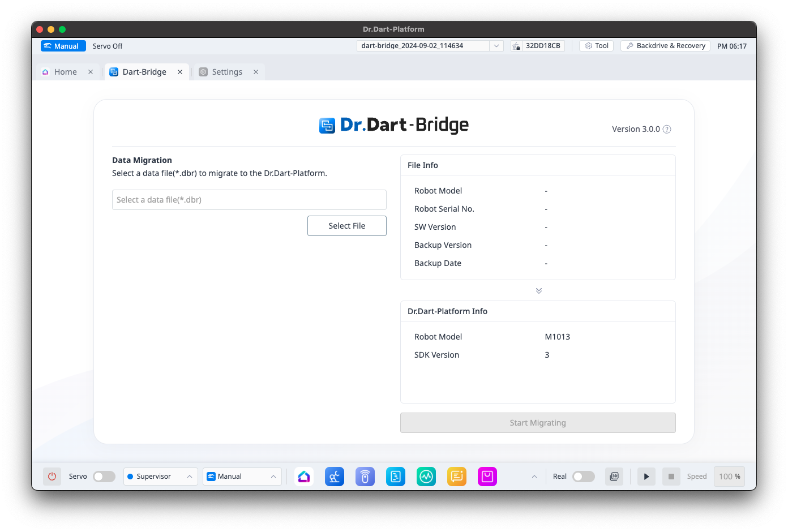Open the Supervisor role dropdown
Viewport: 788px width, 532px height.
click(x=160, y=477)
